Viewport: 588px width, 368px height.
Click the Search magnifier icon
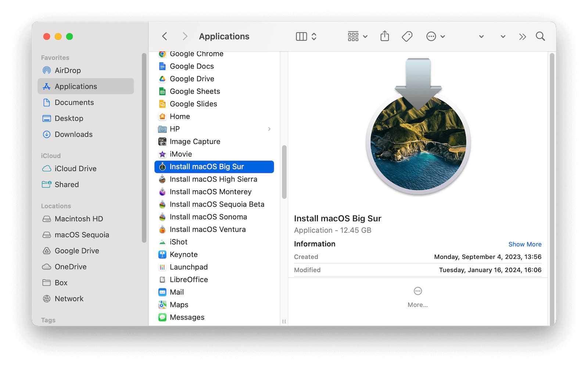pos(540,36)
